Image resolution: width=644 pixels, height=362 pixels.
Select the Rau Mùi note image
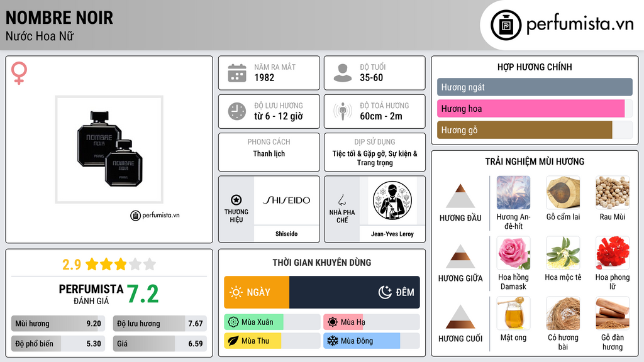coord(613,193)
